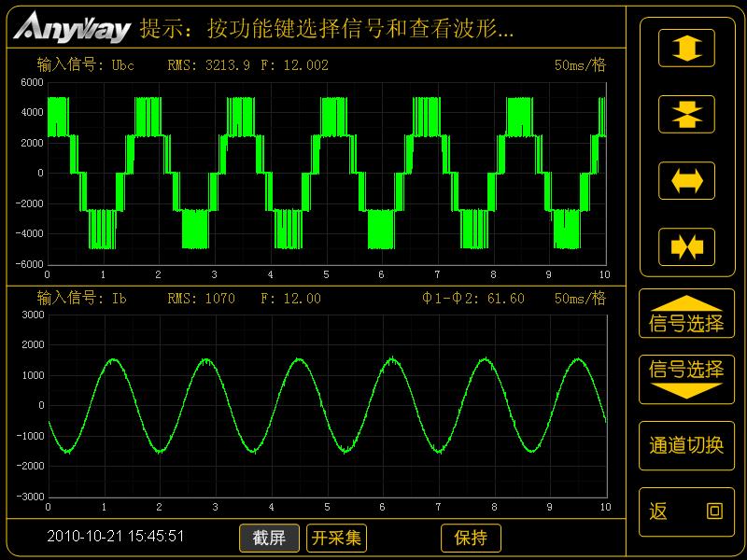Image resolution: width=747 pixels, height=560 pixels.
Task: Select the horizontal time-base expand icon
Action: 686,180
